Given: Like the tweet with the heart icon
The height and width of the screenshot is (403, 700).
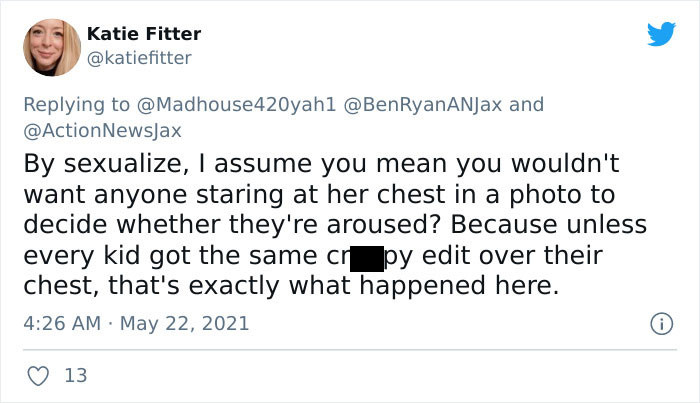Looking at the screenshot, I should tap(39, 376).
